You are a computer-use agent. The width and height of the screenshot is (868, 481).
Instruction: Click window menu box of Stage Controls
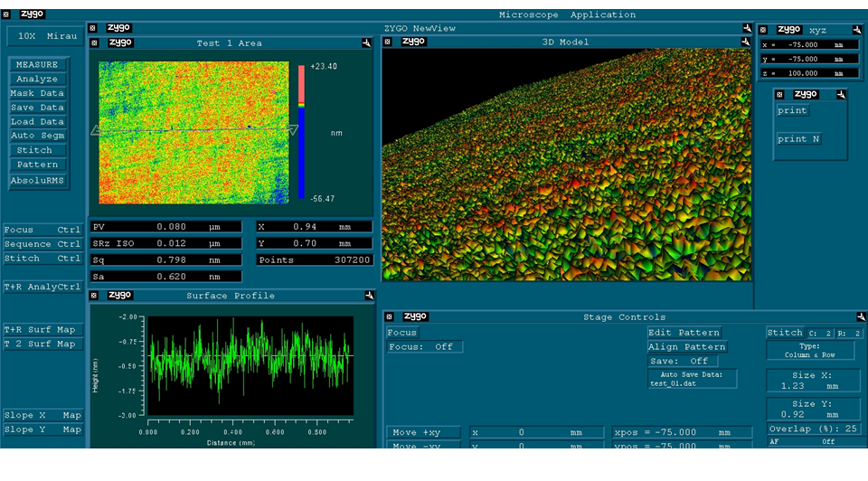click(390, 317)
